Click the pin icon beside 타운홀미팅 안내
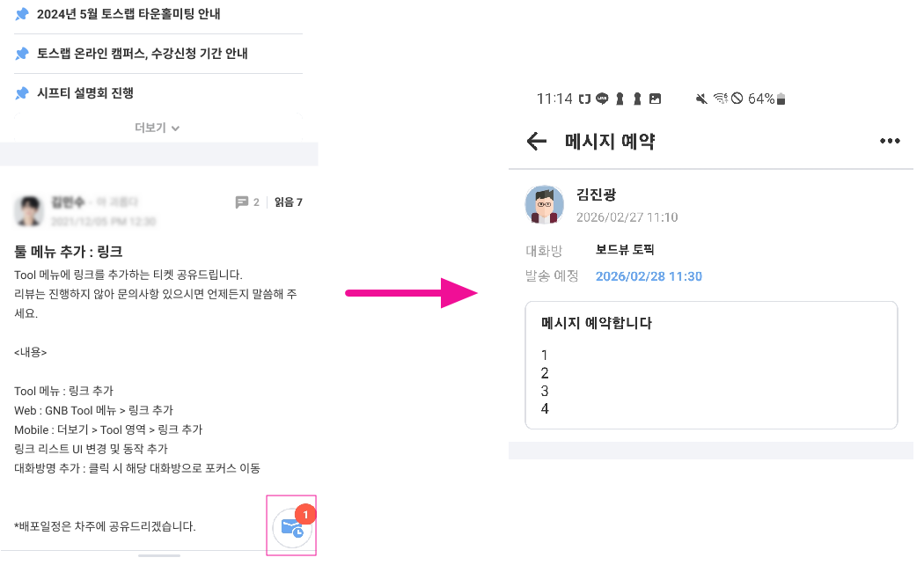 22,14
